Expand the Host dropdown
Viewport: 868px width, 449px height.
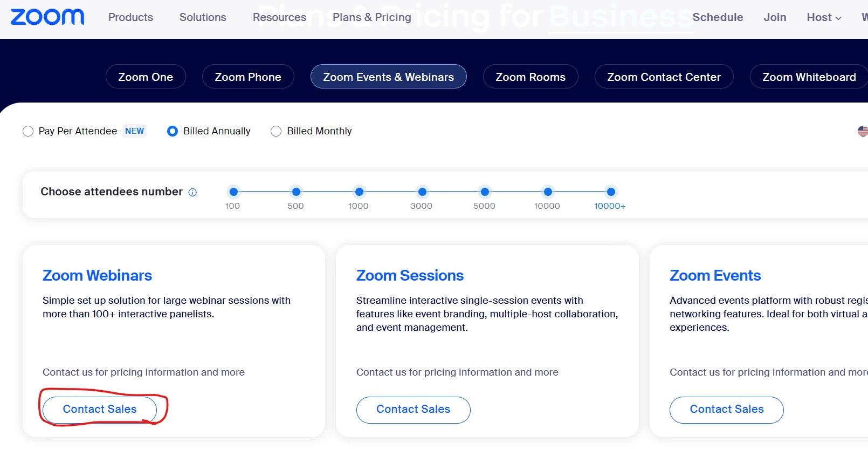(824, 17)
